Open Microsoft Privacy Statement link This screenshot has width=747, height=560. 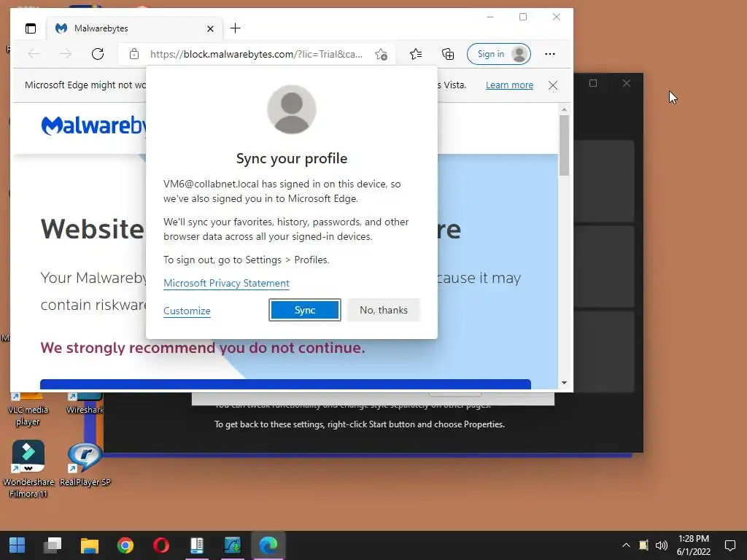pyautogui.click(x=226, y=284)
